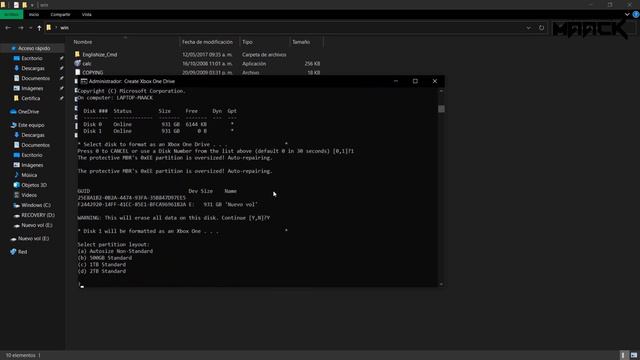Click pin icon next to Certifica
This screenshot has height=360, width=640.
61,98
